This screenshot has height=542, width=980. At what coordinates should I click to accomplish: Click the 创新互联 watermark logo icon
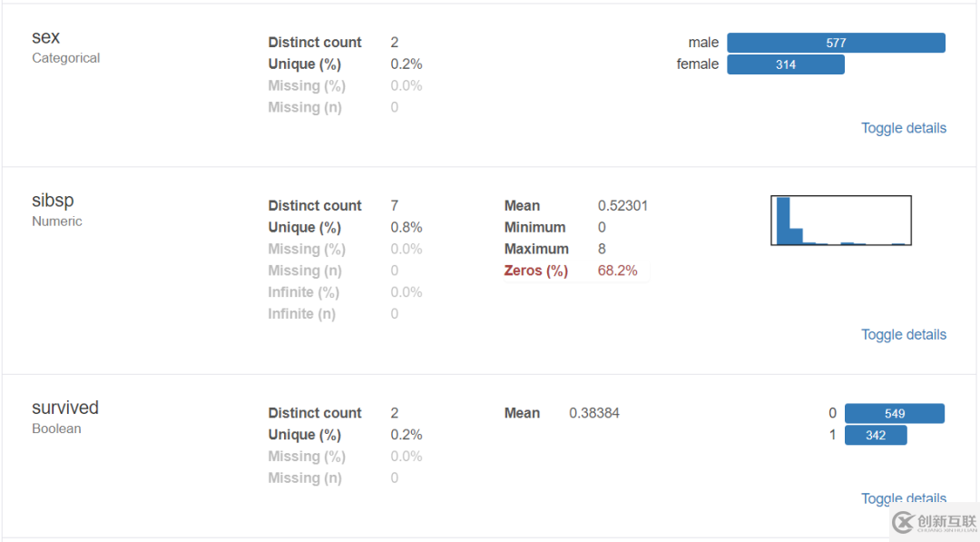click(x=903, y=522)
